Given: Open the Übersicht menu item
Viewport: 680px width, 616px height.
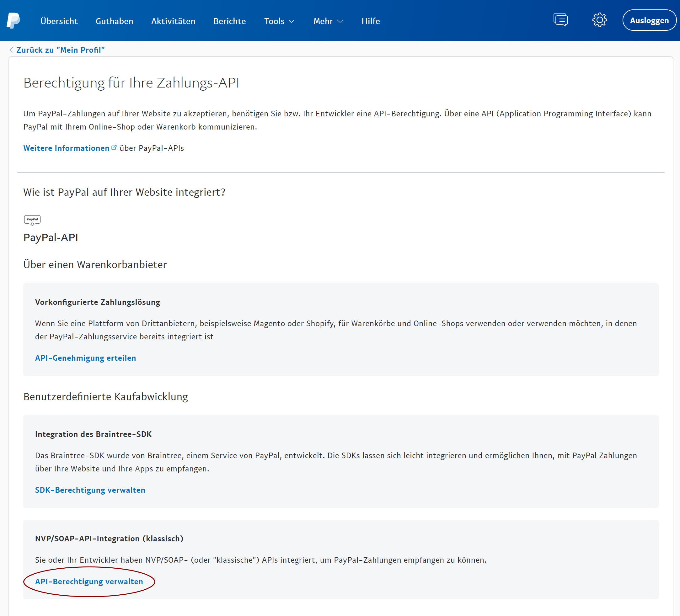Looking at the screenshot, I should (x=59, y=21).
